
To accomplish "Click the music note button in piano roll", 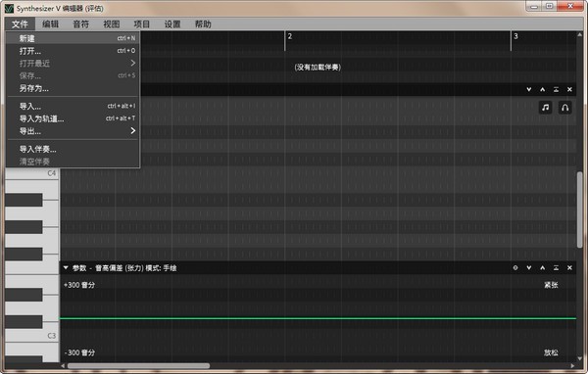I will [x=545, y=108].
